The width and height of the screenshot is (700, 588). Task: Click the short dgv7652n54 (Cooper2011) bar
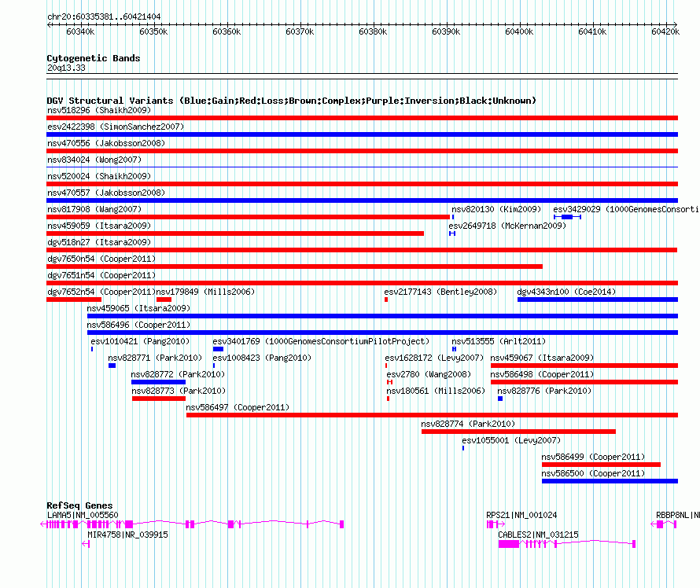(74, 300)
